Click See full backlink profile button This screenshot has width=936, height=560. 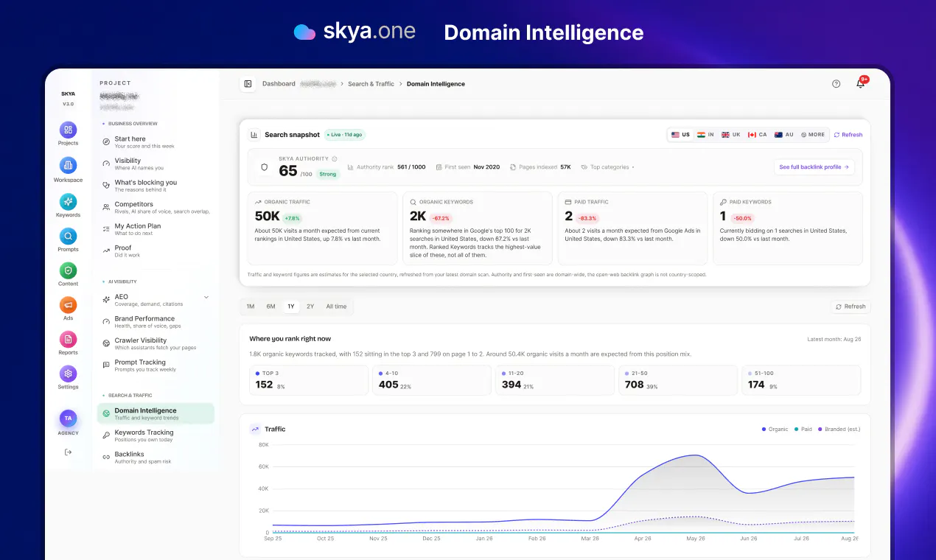[814, 167]
